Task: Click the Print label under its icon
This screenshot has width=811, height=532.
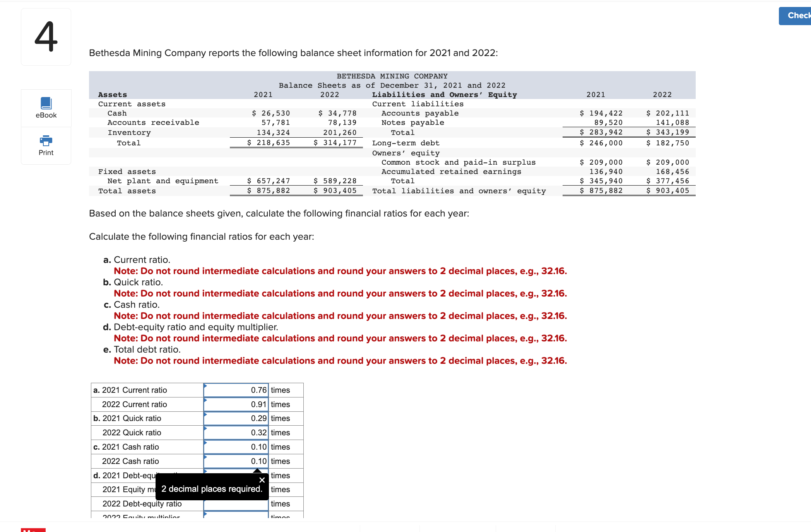Action: 46,152
